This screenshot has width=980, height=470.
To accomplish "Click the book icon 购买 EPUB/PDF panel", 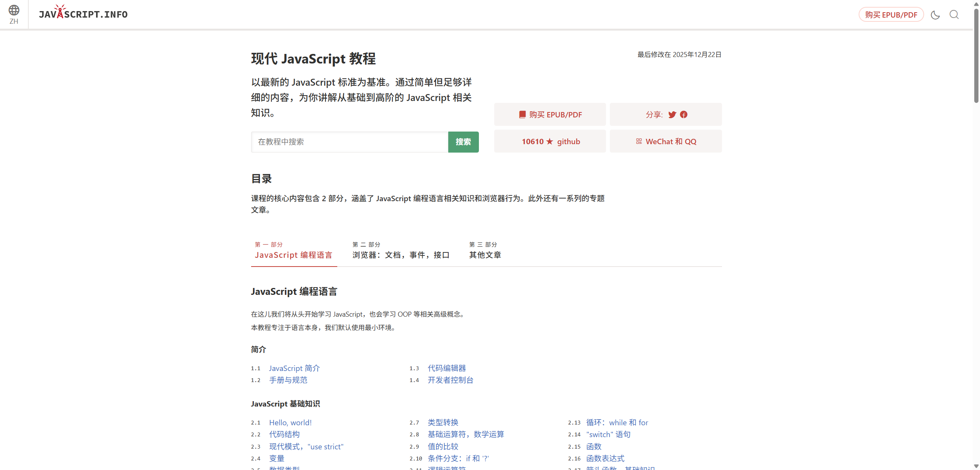I will [522, 115].
